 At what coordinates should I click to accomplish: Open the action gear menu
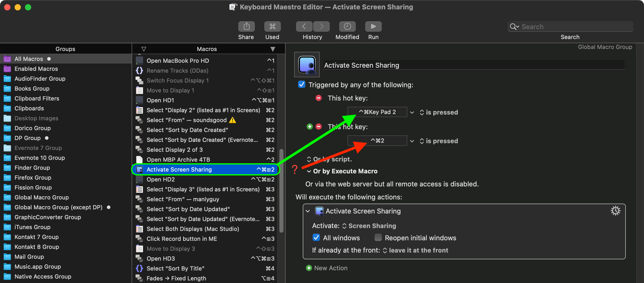[615, 211]
